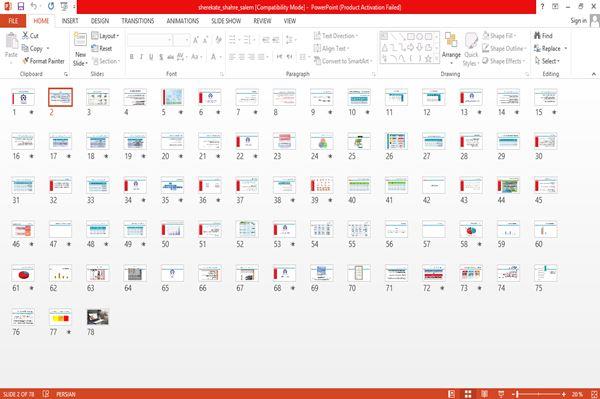Viewport: 600px width, 399px height.
Task: Select slide 44 thumbnail
Action: pyautogui.click(x=508, y=186)
